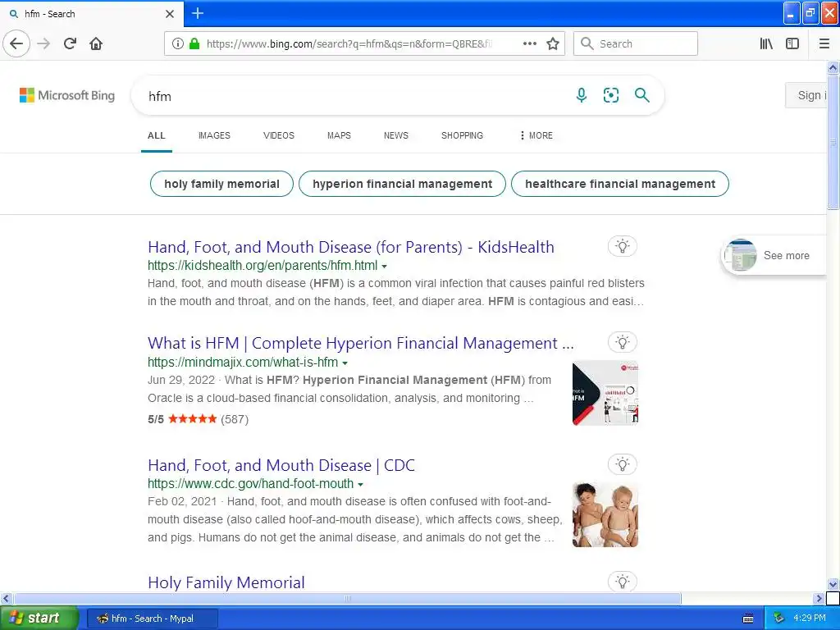Screen dimensions: 840x630
Task: Click the See more side card
Action: coord(774,256)
